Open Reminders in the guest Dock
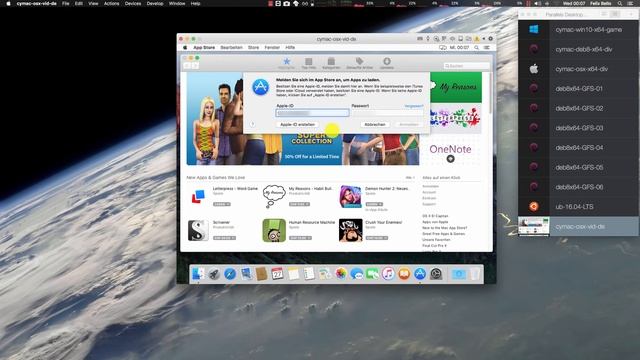 coord(309,274)
